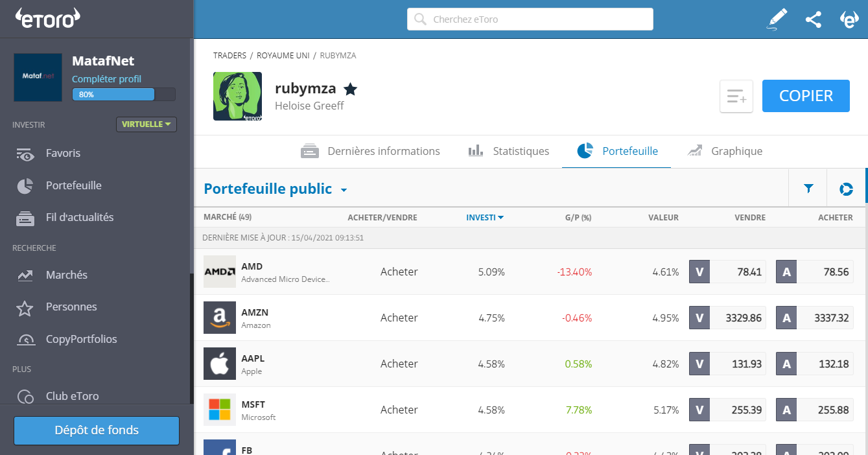Click the AAPL sell button 131.93
868x455 pixels.
[727, 364]
